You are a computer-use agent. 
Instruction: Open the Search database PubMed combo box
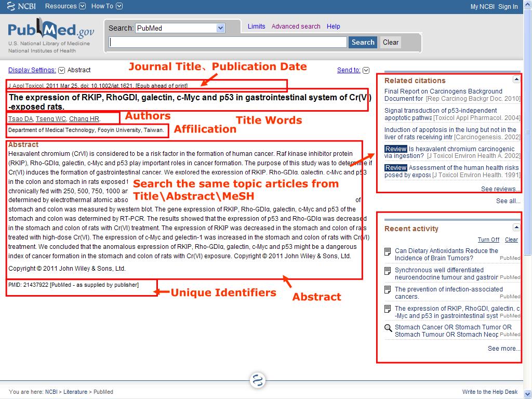tap(180, 28)
